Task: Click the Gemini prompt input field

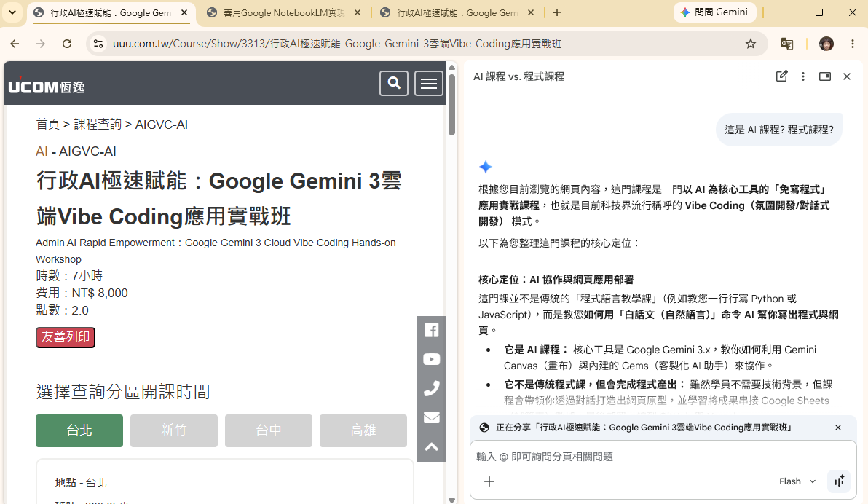Action: 663,457
